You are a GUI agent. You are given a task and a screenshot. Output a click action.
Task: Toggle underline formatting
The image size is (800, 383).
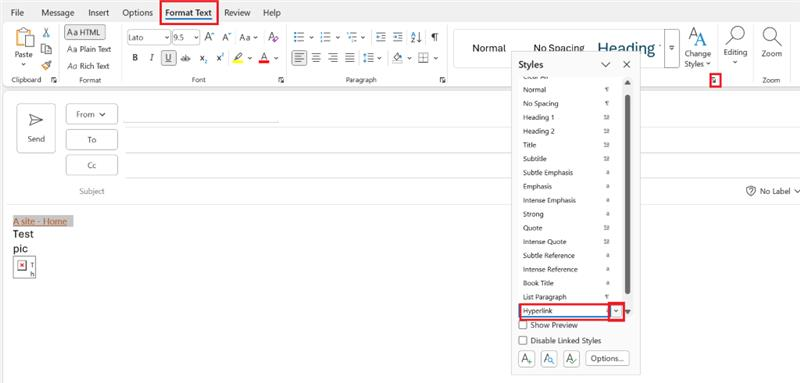[168, 58]
